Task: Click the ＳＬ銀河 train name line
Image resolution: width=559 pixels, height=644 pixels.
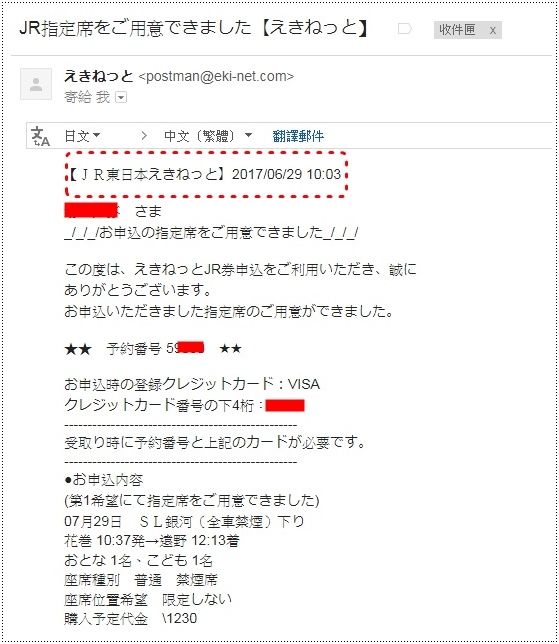Action: tap(184, 522)
